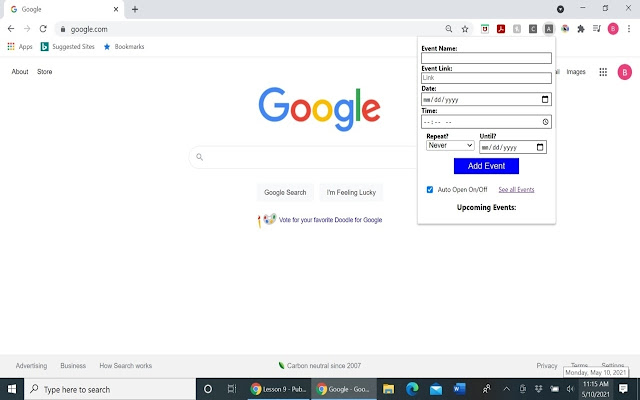The width and height of the screenshot is (640, 400).
Task: Open the Extensions puzzle piece menu
Action: (581, 29)
